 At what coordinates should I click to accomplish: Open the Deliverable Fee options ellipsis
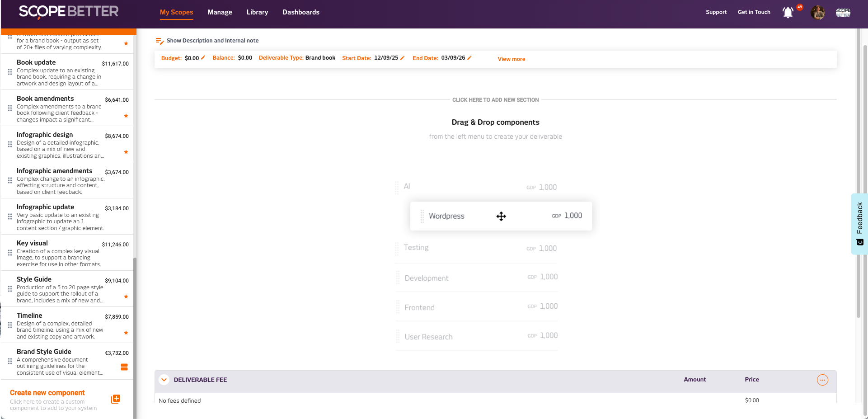[x=822, y=380]
